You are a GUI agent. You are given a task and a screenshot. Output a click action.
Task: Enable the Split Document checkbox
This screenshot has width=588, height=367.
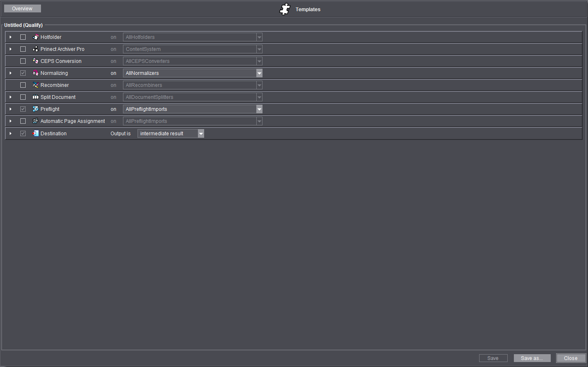click(x=23, y=97)
